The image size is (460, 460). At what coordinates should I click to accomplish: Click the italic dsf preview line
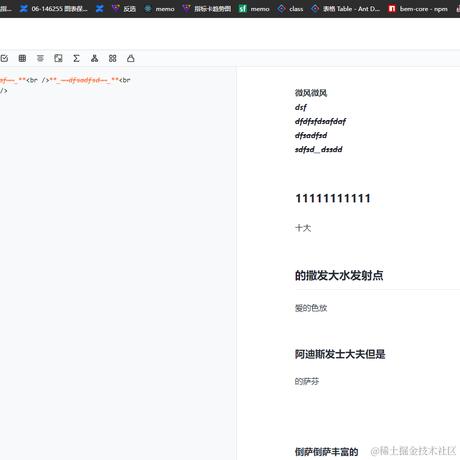click(301, 107)
